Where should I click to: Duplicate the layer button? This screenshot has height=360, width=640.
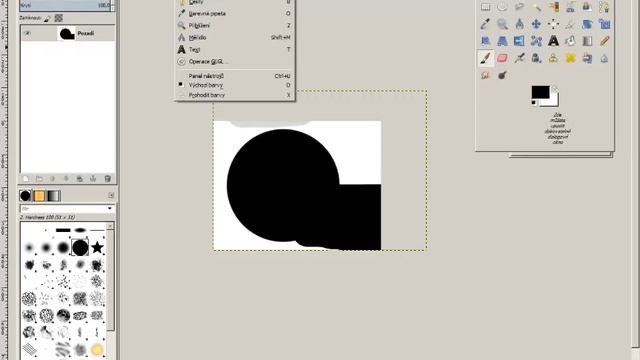pos(80,179)
